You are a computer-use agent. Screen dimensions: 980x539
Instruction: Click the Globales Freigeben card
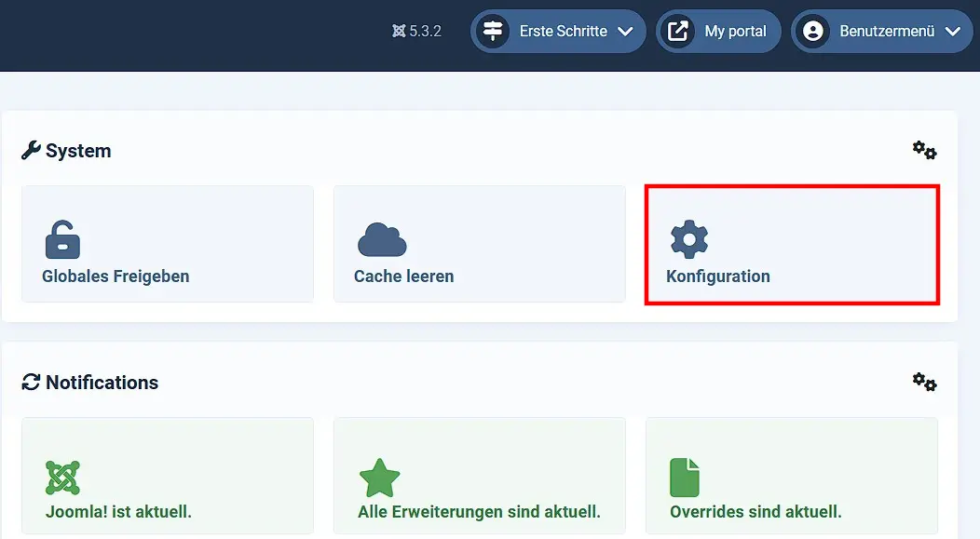[167, 243]
